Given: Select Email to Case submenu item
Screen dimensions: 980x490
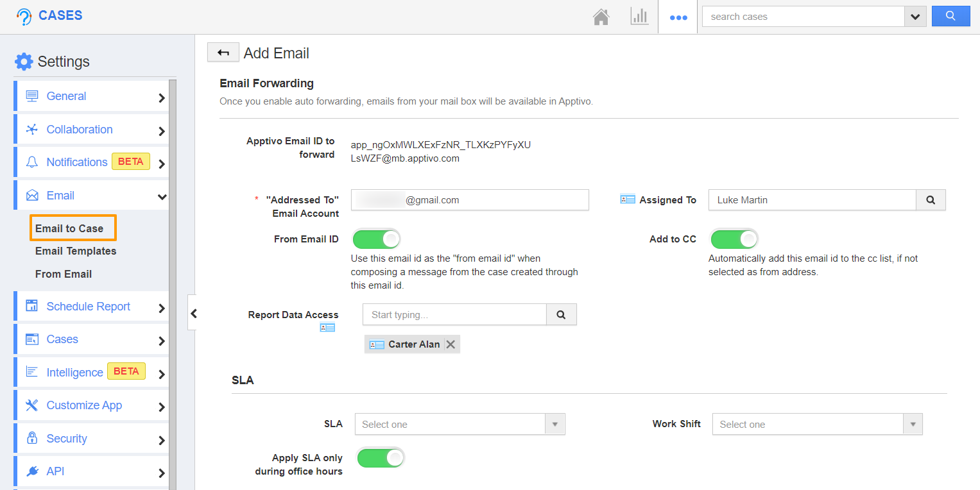Looking at the screenshot, I should 69,228.
